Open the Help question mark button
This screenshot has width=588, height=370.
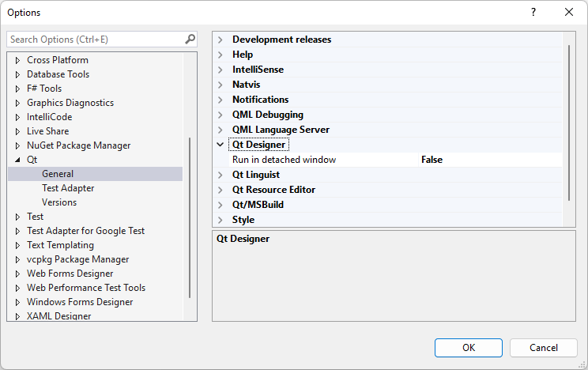coord(533,12)
